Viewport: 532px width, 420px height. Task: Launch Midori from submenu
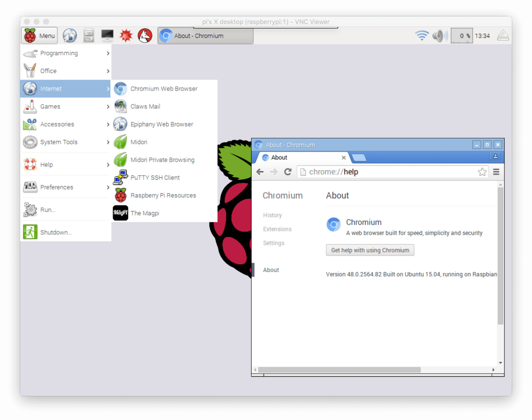pos(165,142)
